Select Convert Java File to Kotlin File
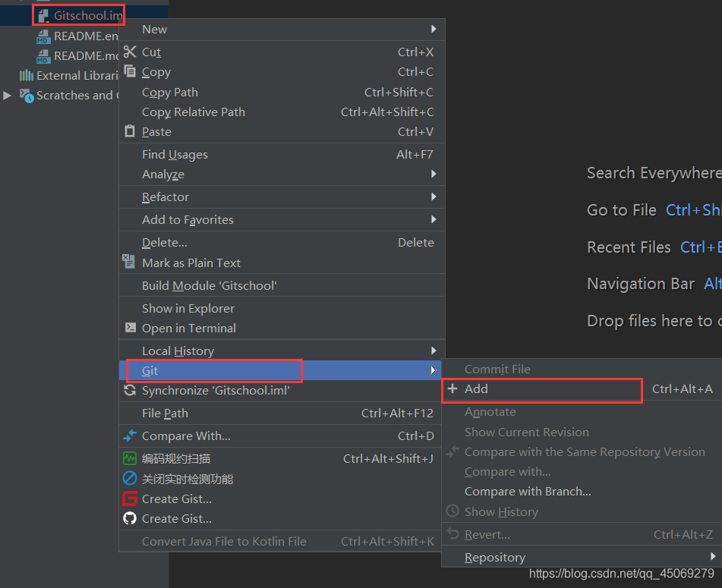This screenshot has width=722, height=588. click(282, 541)
